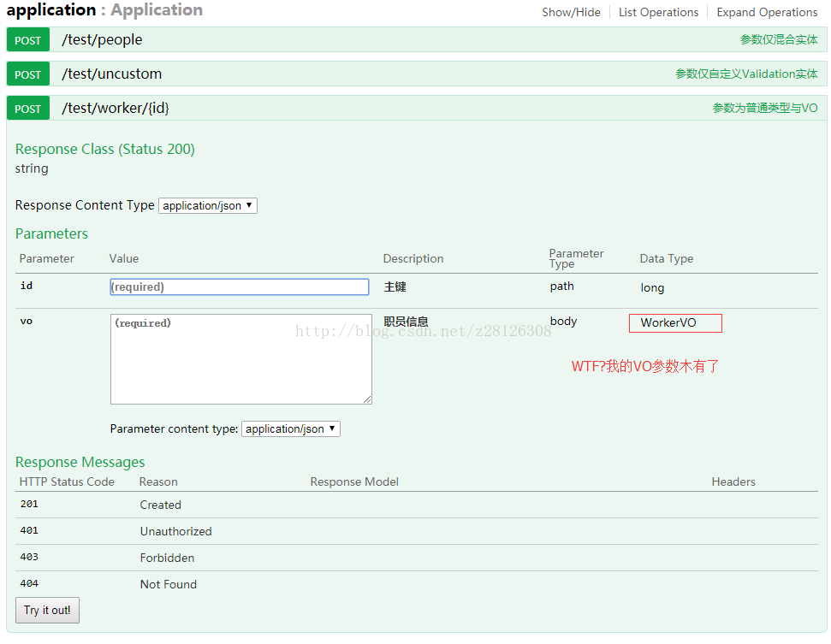Click the WorkerVO data type
The image size is (831, 644).
pos(668,322)
